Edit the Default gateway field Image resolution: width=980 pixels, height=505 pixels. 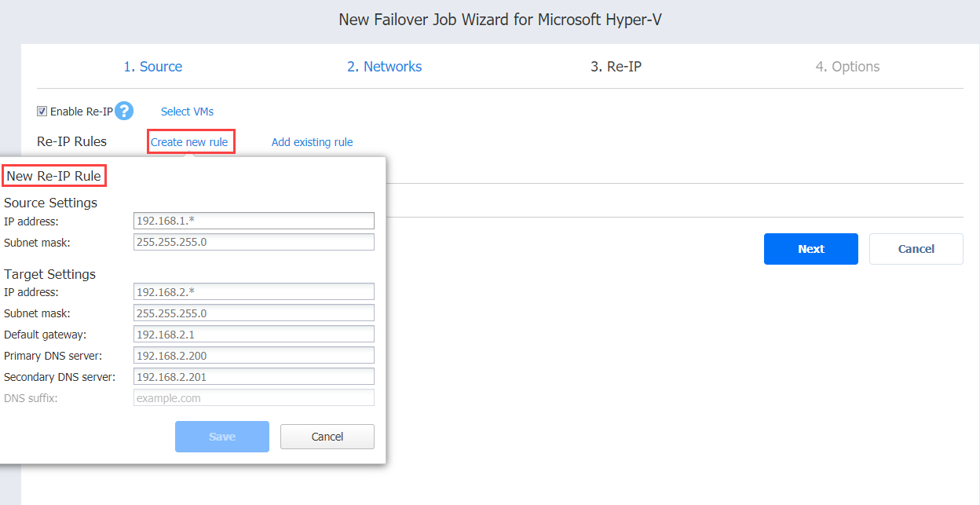[254, 335]
